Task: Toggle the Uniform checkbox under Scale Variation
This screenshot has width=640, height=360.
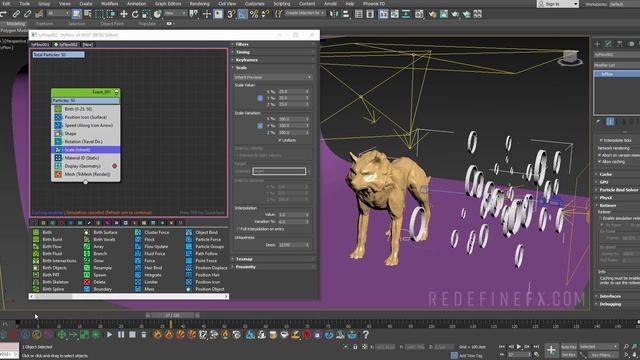Action: [x=280, y=140]
